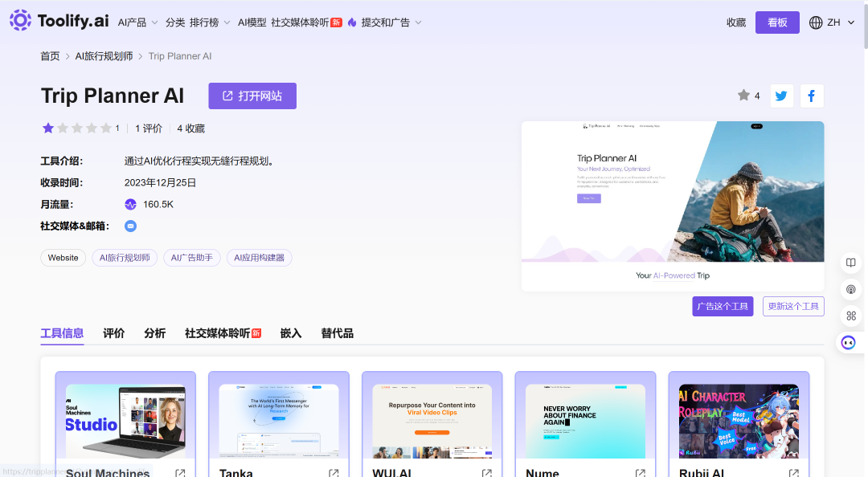Open the WUI.AI card thumbnail
This screenshot has width=868, height=477.
click(432, 421)
